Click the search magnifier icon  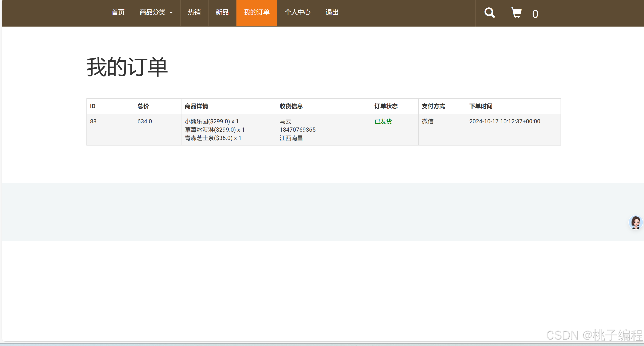pos(489,13)
